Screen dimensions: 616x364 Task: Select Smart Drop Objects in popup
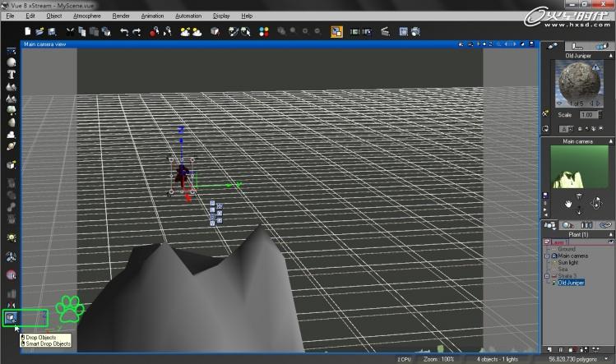(x=48, y=343)
